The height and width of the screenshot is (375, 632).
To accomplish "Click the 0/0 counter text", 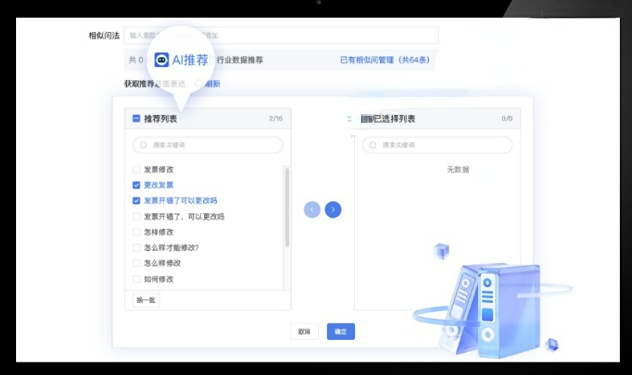I will tap(507, 119).
